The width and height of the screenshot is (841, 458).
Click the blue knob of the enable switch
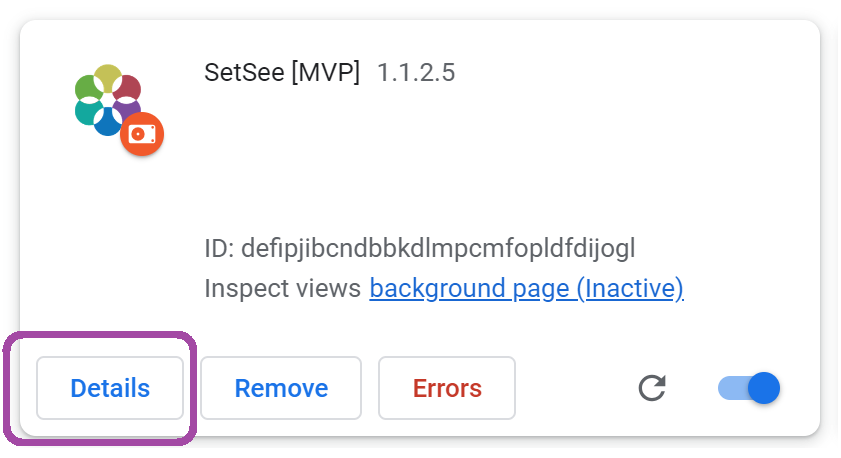764,388
